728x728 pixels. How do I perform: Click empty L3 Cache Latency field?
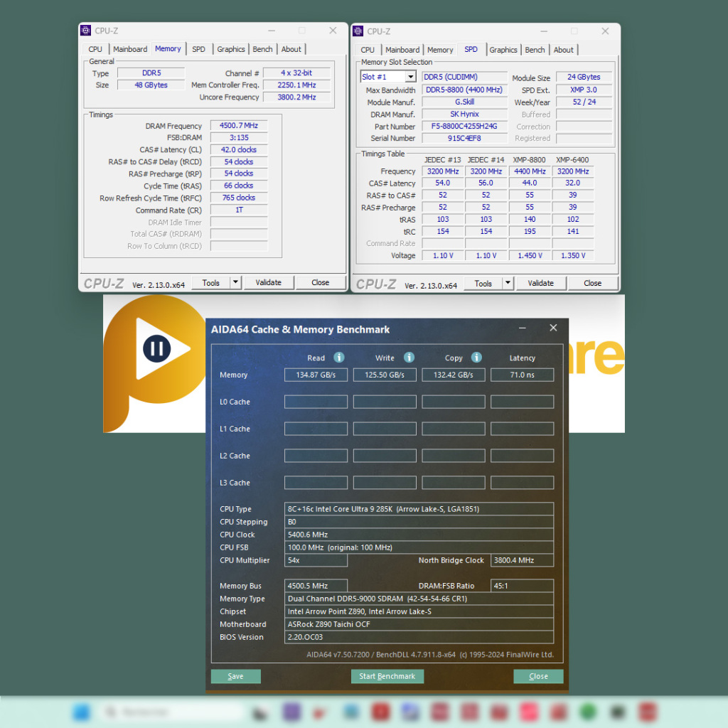point(523,483)
